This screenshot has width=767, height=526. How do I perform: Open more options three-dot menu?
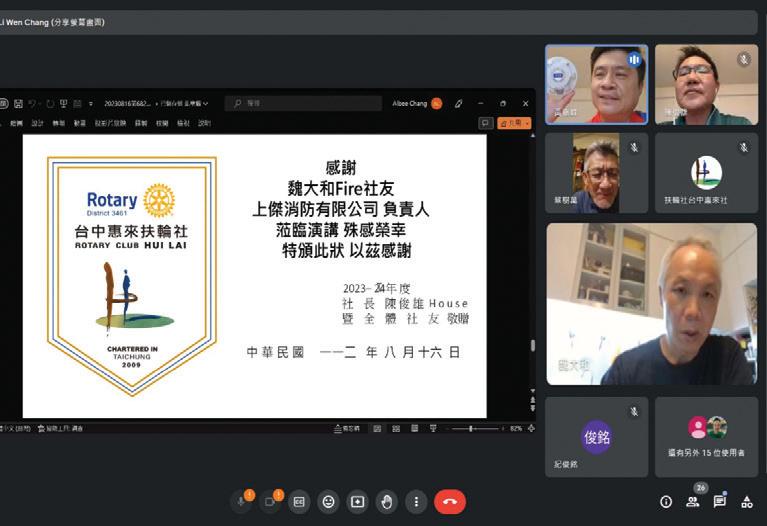point(416,502)
